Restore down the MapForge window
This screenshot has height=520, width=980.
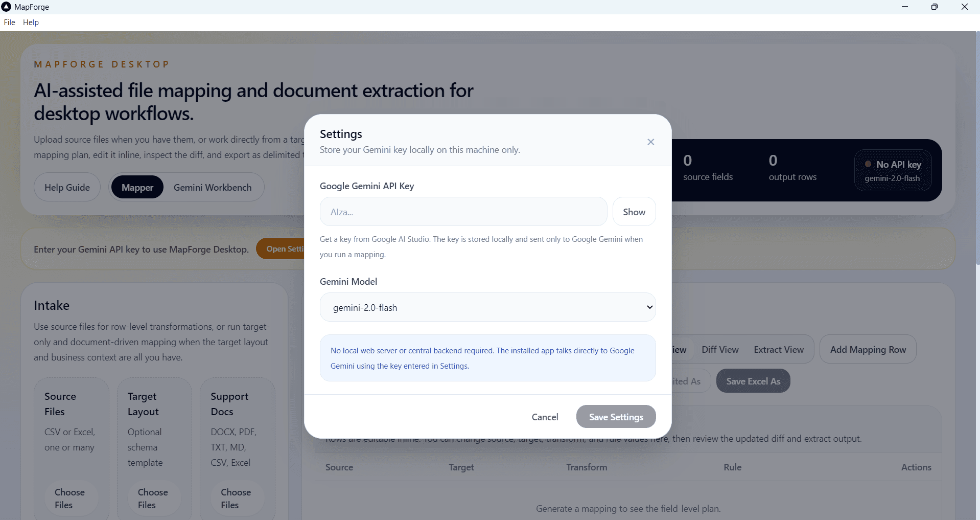coord(935,7)
